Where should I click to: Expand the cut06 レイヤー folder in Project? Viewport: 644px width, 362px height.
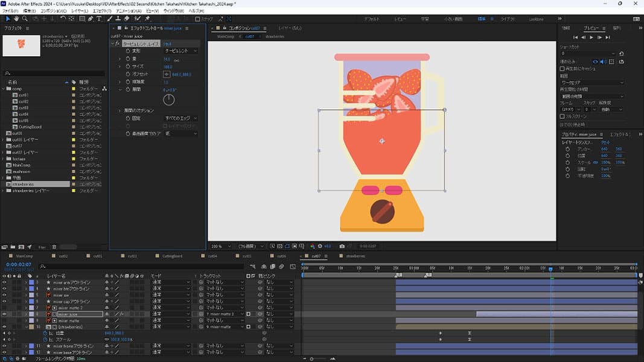(x=3, y=140)
